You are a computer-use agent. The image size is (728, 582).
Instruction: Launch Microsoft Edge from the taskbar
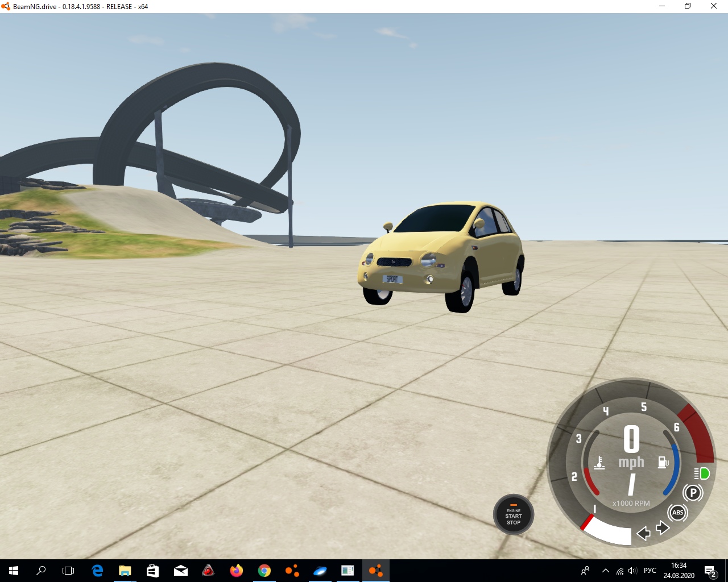point(97,571)
